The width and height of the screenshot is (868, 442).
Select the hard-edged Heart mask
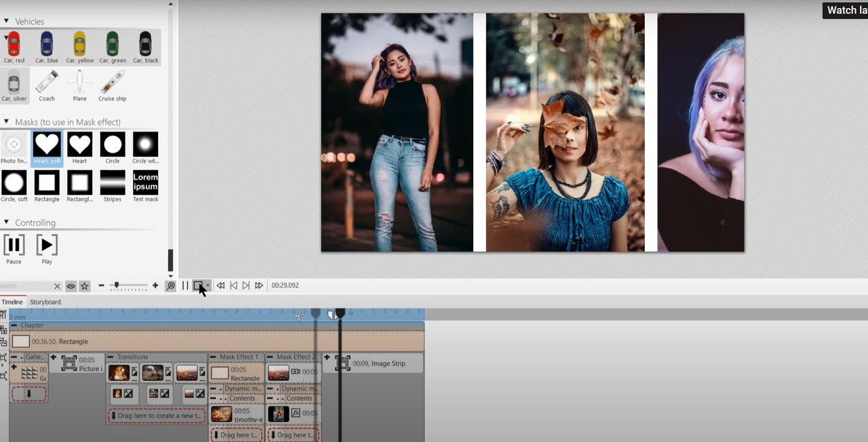pyautogui.click(x=79, y=148)
